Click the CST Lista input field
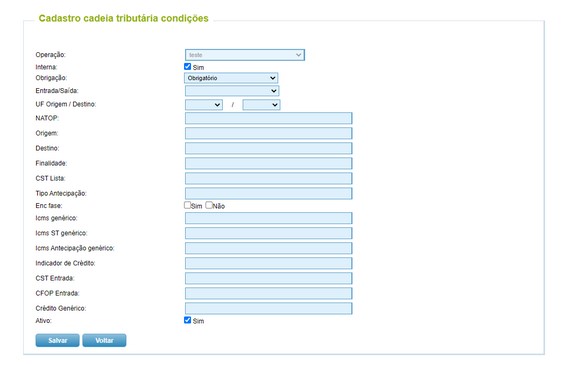 268,179
